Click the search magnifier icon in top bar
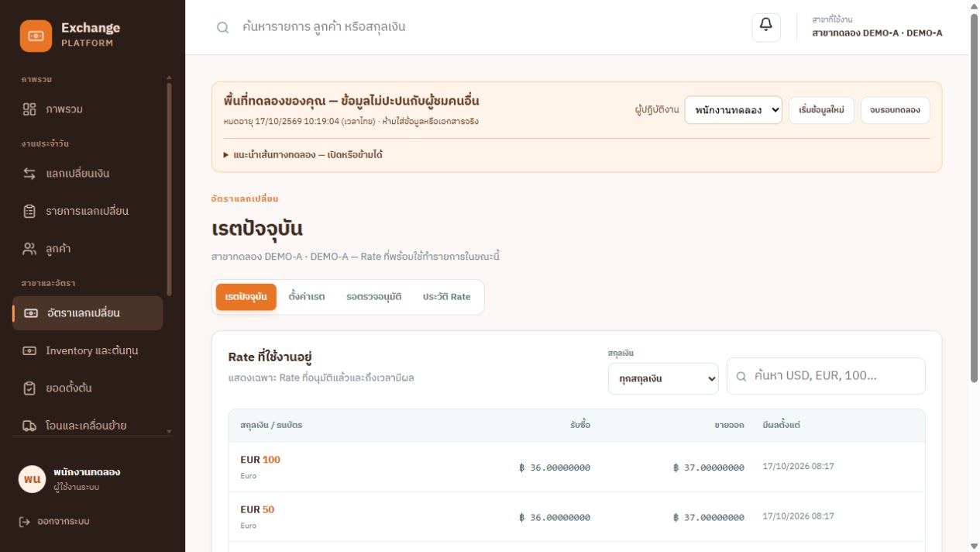980x552 pixels. coord(222,27)
